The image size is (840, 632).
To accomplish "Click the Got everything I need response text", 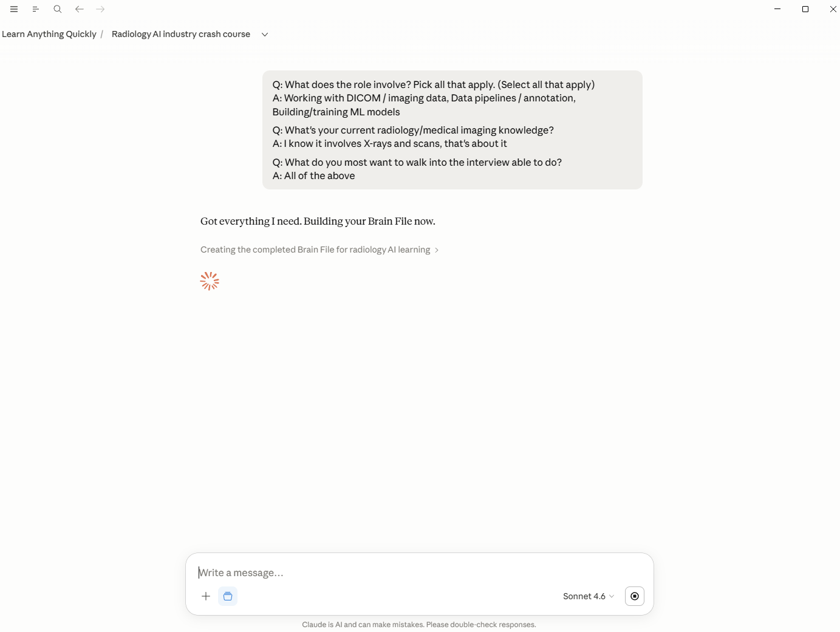I will pyautogui.click(x=318, y=221).
